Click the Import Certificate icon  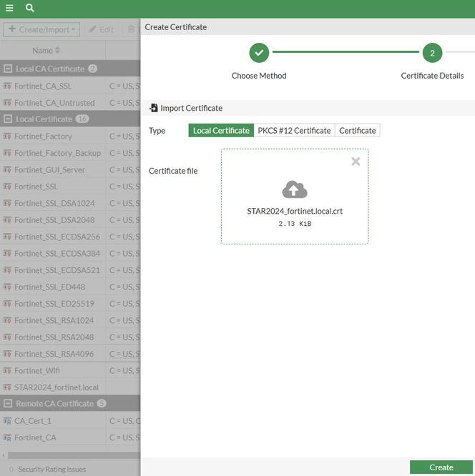coord(154,108)
